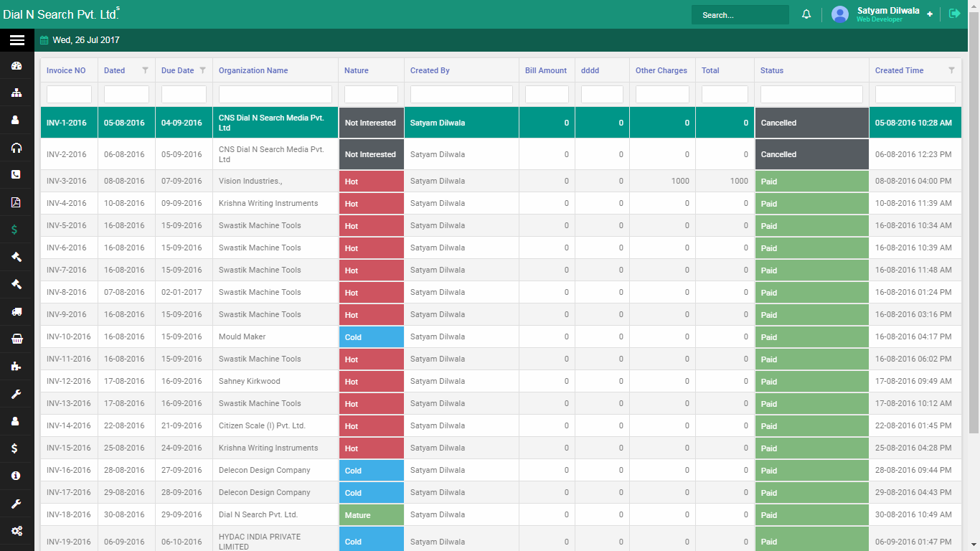The height and width of the screenshot is (551, 980).
Task: Click Citizen Scale (I) Pvt. Ltd. cell
Action: pyautogui.click(x=275, y=426)
